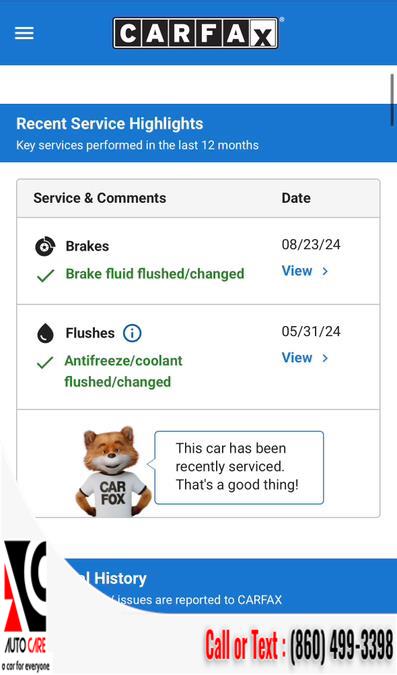397x675 pixels.
Task: Click the green checkmark beside Brake fluid
Action: coord(46,275)
